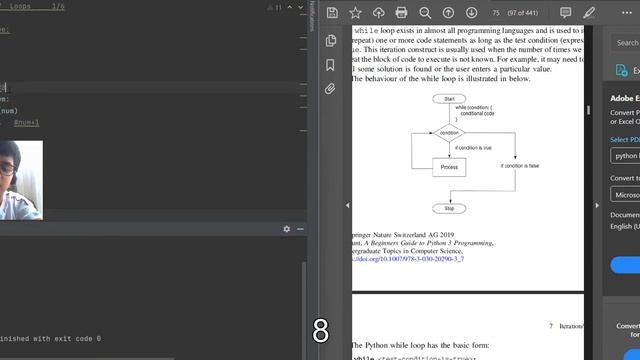Open the bookmarks panel
Screen dimensions: 640x360
click(x=330, y=64)
